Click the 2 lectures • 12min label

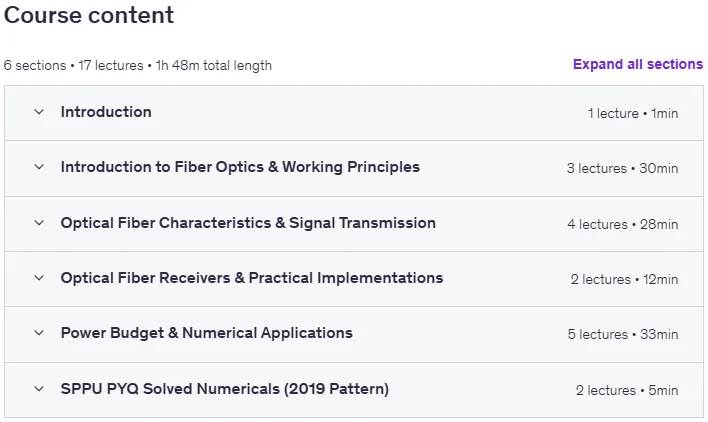(x=624, y=279)
